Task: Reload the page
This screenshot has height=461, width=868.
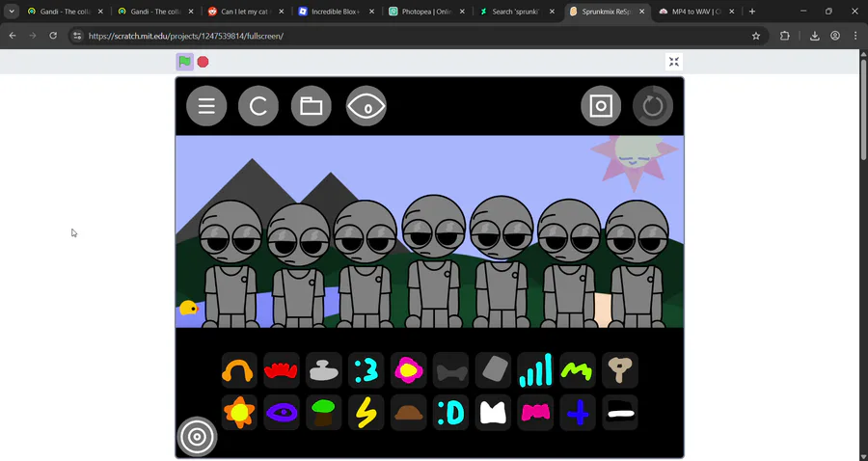Action: [x=53, y=36]
